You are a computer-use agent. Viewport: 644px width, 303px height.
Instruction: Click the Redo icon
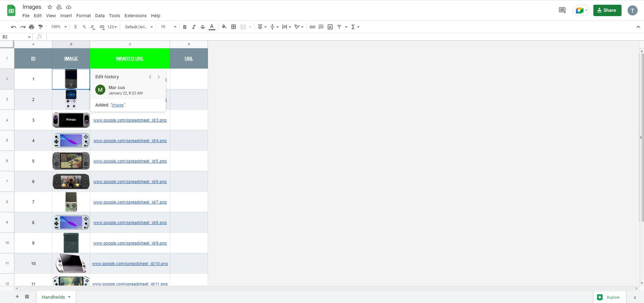(x=23, y=27)
